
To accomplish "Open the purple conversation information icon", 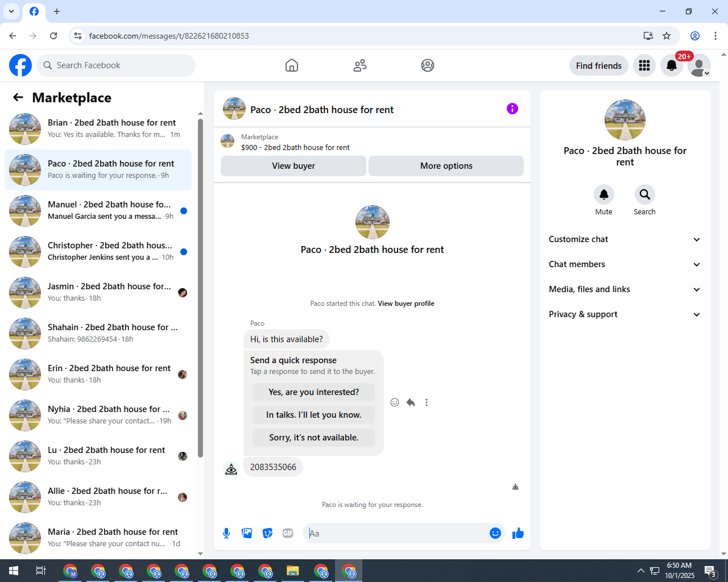I will 512,109.
